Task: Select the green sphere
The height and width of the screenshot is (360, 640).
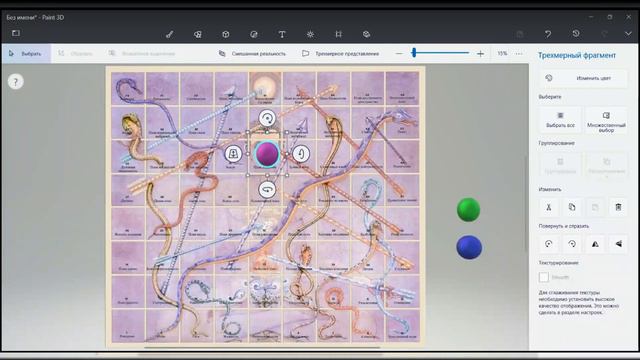Action: coord(468,210)
